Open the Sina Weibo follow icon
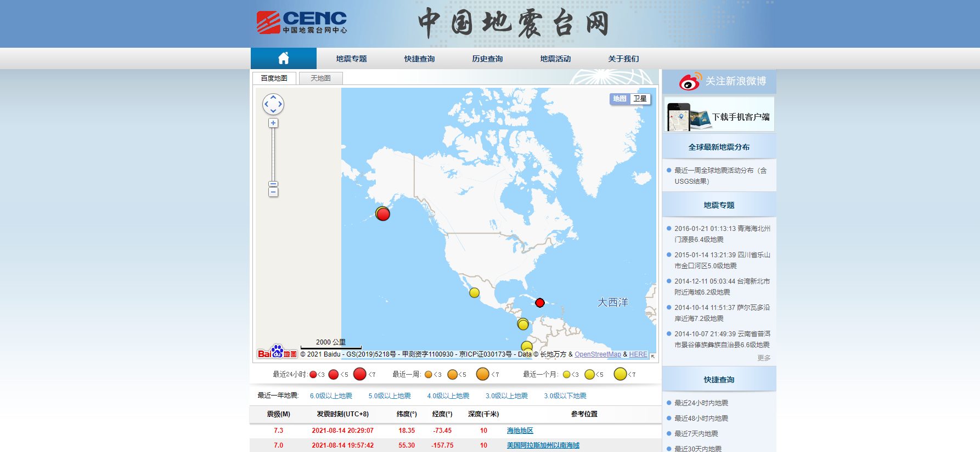980x452 pixels. [690, 82]
